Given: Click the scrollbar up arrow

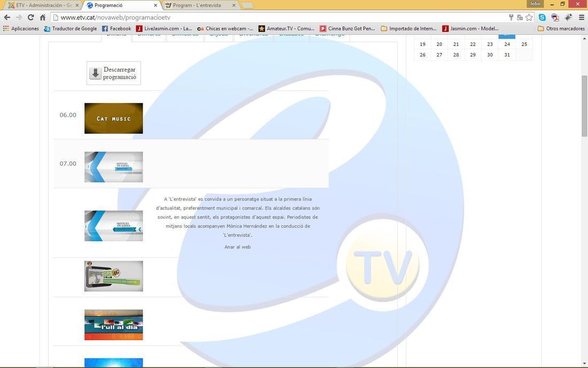Looking at the screenshot, I should pyautogui.click(x=585, y=39).
